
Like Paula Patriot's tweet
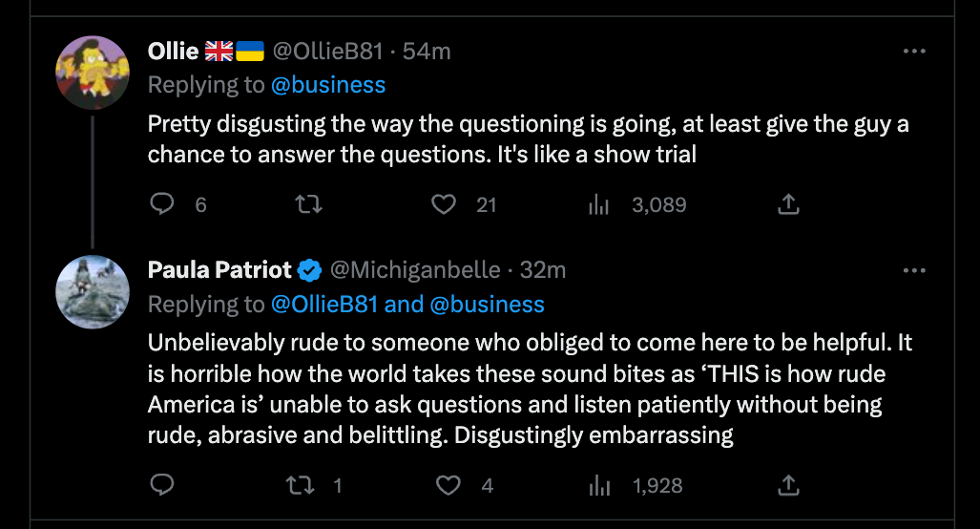(448, 486)
